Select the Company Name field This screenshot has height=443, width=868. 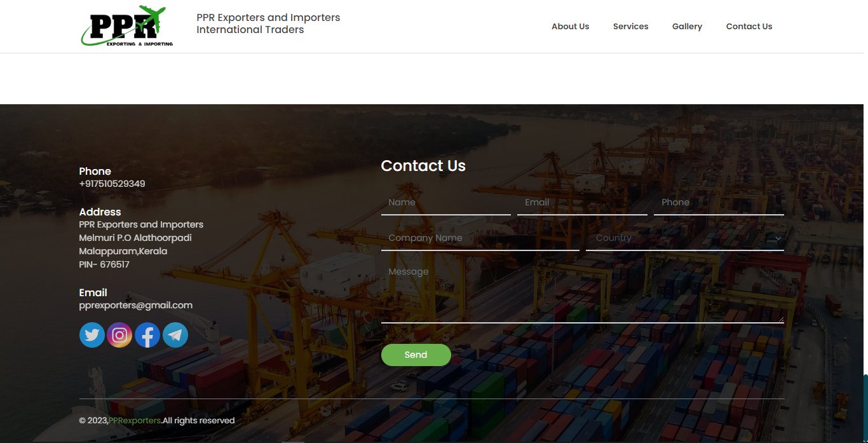click(x=480, y=238)
